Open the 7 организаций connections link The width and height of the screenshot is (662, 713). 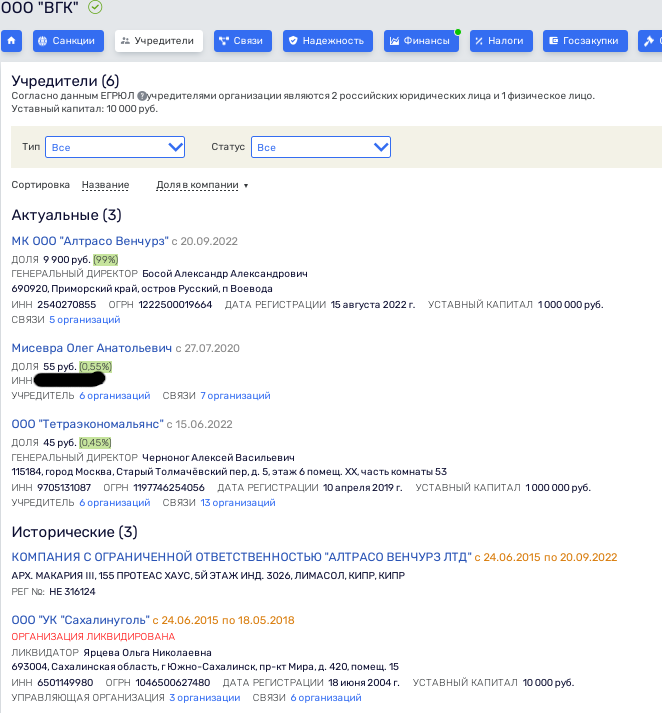click(236, 396)
